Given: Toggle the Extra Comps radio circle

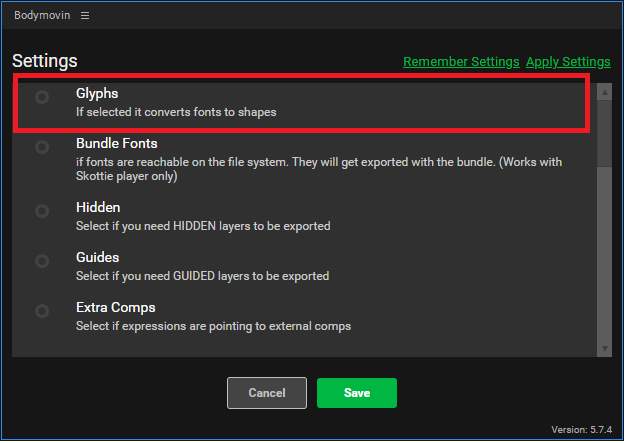Looking at the screenshot, I should [x=42, y=311].
